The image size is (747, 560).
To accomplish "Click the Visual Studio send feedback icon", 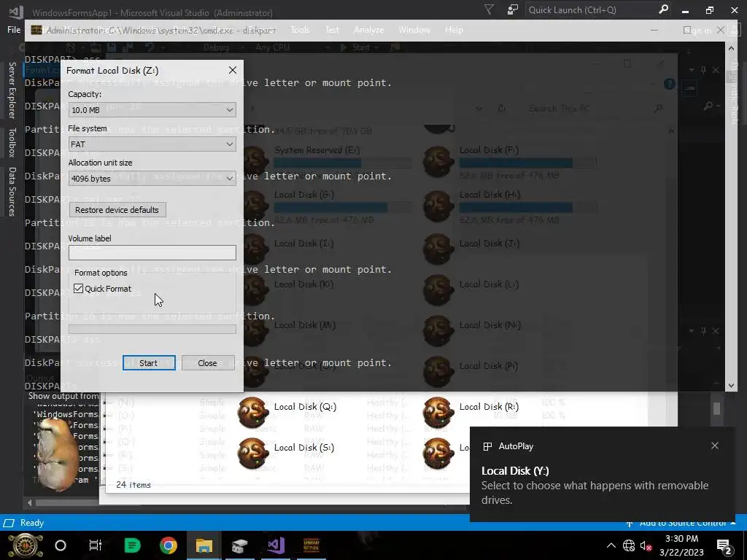I will coord(513,9).
